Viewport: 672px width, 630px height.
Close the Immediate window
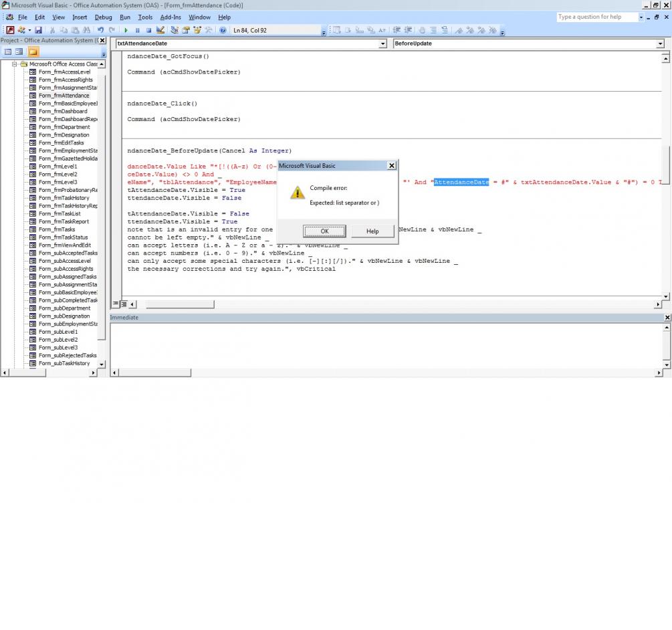[667, 318]
